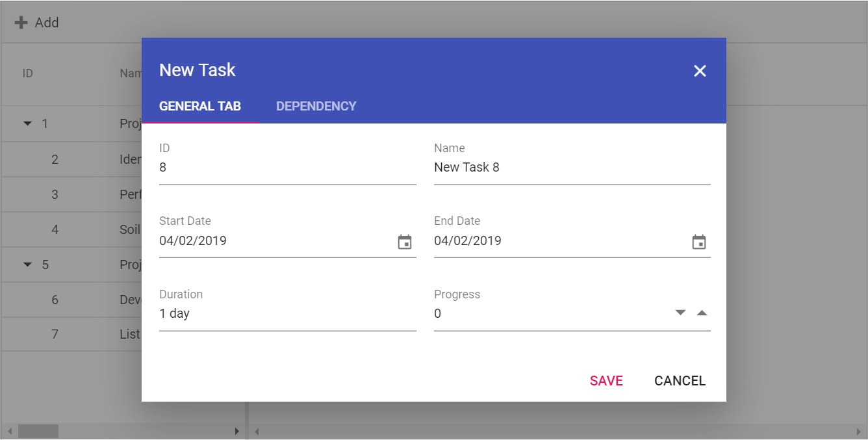Edit the Name field 'New Task 8'
This screenshot has width=868, height=440.
572,168
